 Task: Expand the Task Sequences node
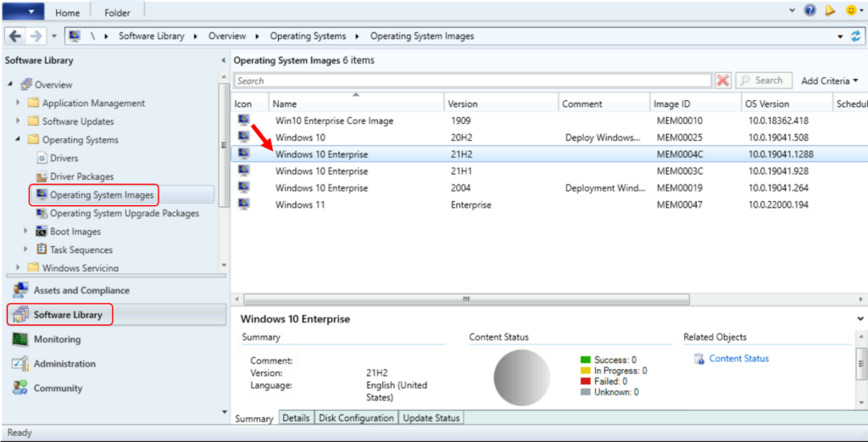(25, 249)
